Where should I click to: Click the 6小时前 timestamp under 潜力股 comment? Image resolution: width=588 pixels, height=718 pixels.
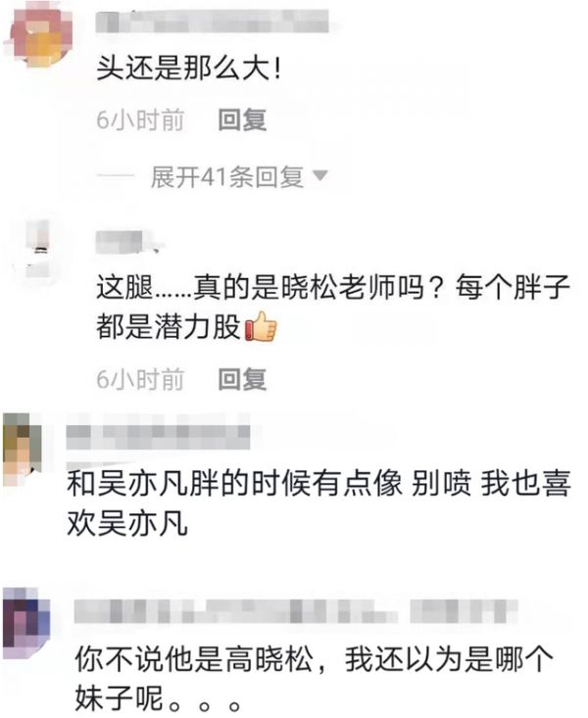[x=140, y=380]
